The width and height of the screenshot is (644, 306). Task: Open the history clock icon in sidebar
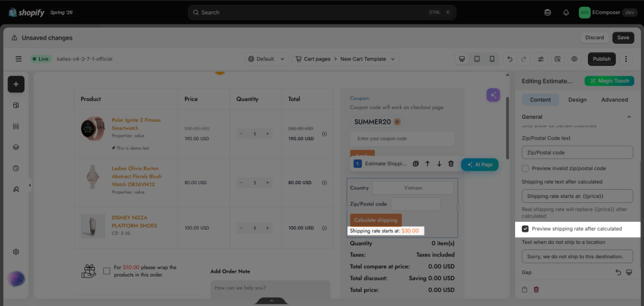16,168
